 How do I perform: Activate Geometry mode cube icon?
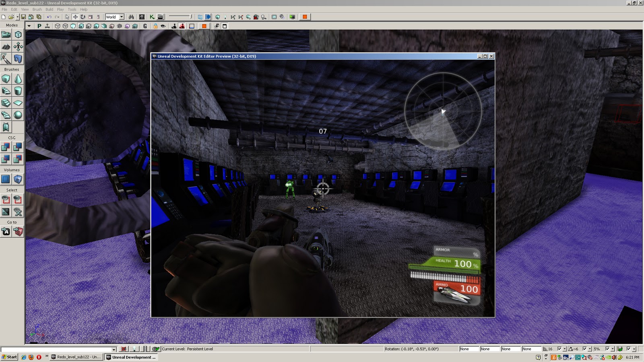click(x=18, y=35)
